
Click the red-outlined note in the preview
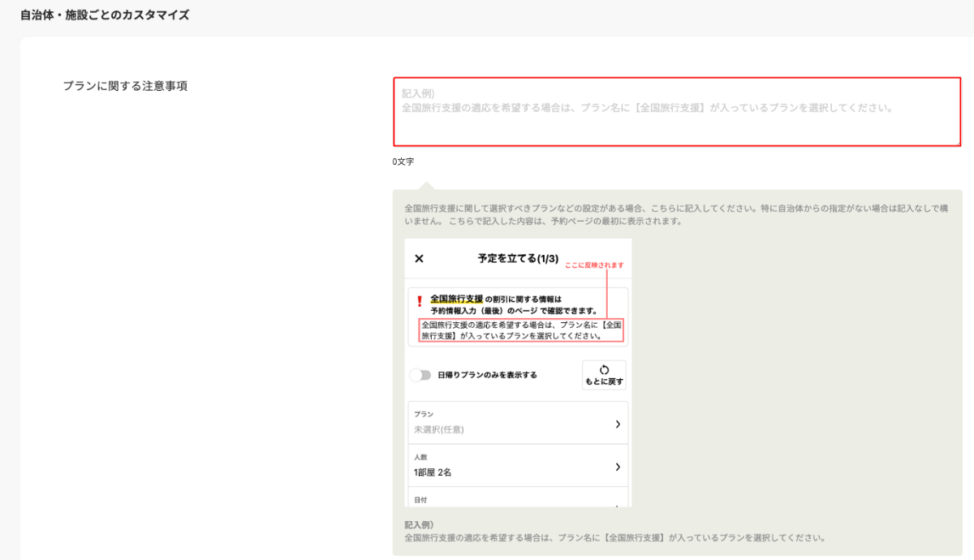(521, 330)
